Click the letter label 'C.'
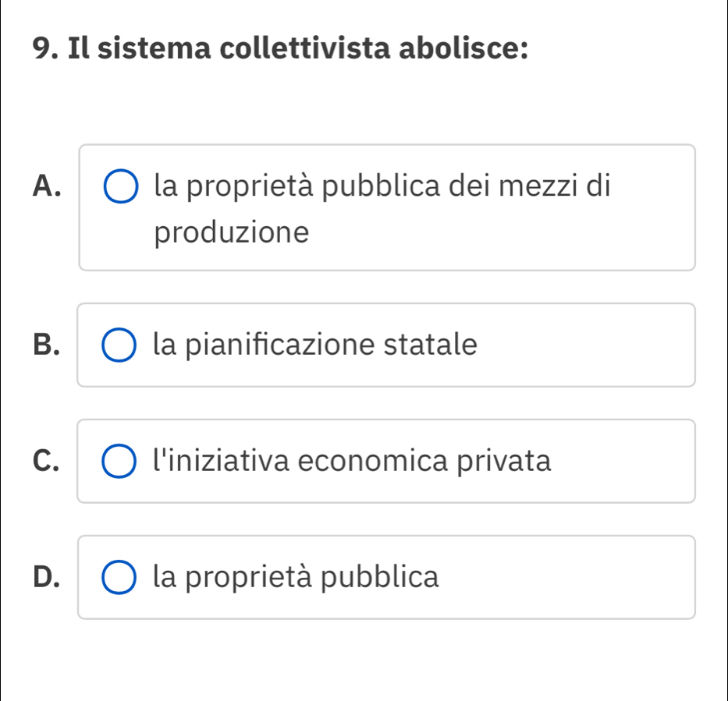728x701 pixels. point(48,462)
